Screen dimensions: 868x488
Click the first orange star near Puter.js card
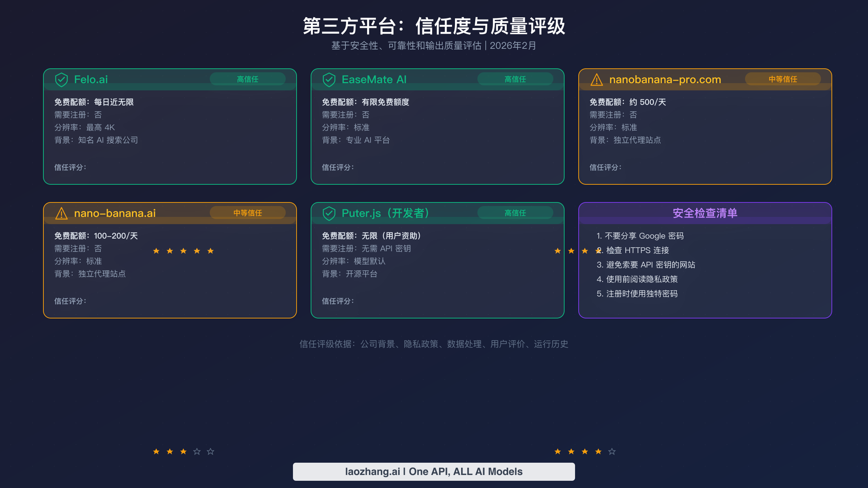pos(557,250)
